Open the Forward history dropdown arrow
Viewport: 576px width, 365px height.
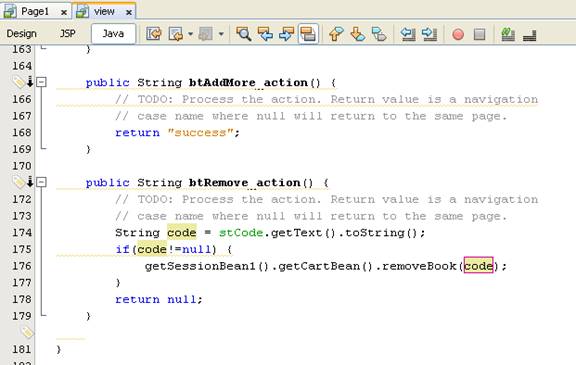[221, 34]
